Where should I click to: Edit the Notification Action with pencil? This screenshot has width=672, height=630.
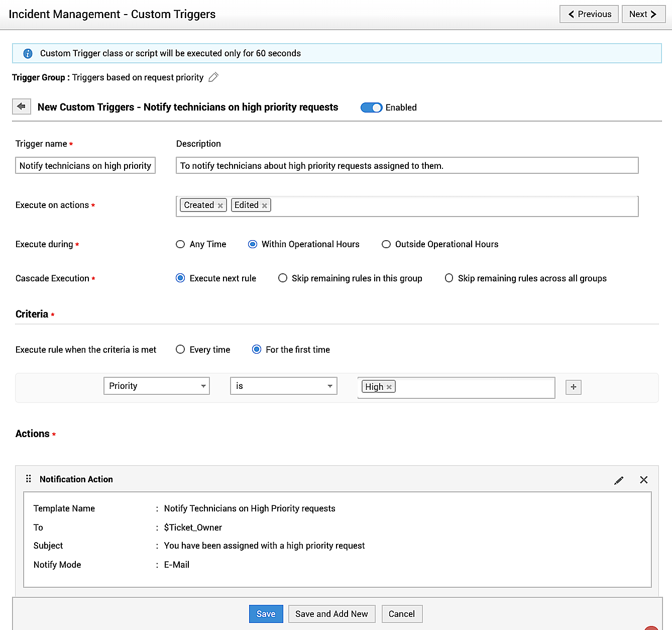coord(619,480)
